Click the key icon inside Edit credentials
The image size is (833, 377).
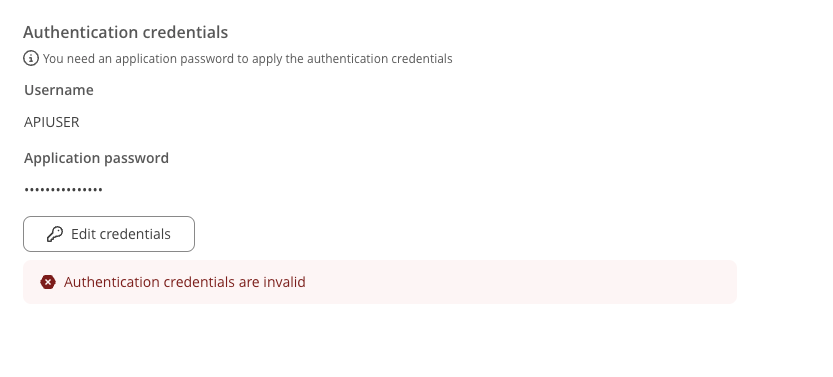pos(55,234)
